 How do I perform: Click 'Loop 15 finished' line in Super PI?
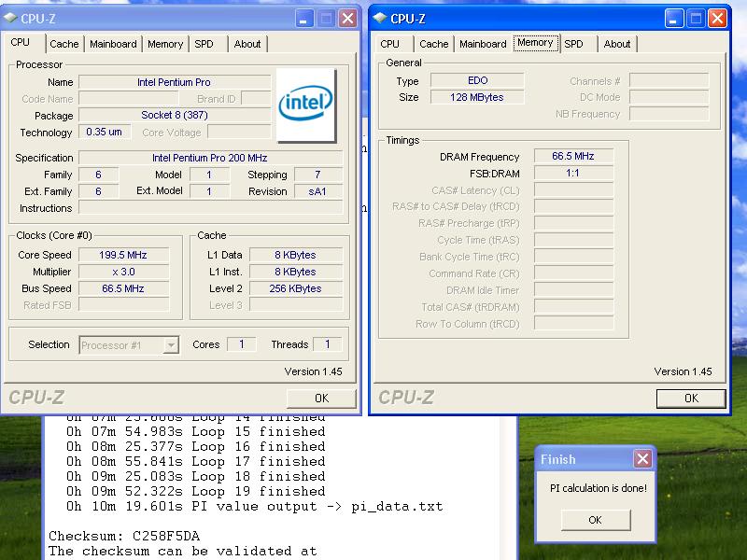196,431
